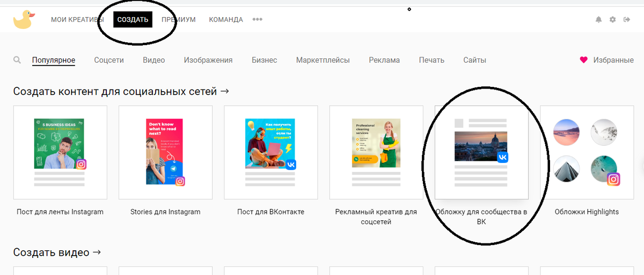Viewport: 644px width, 275px height.
Task: Switch to the Соцсети tab
Action: click(x=109, y=60)
